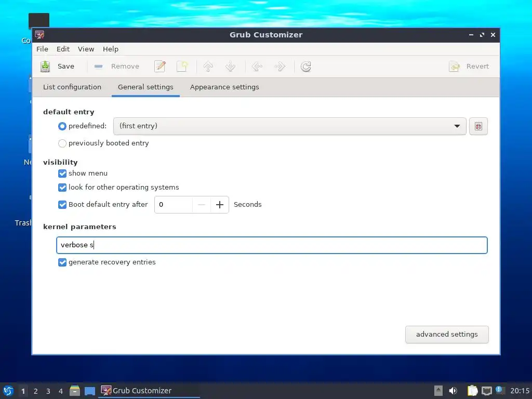Select the General settings tab

pos(145,87)
